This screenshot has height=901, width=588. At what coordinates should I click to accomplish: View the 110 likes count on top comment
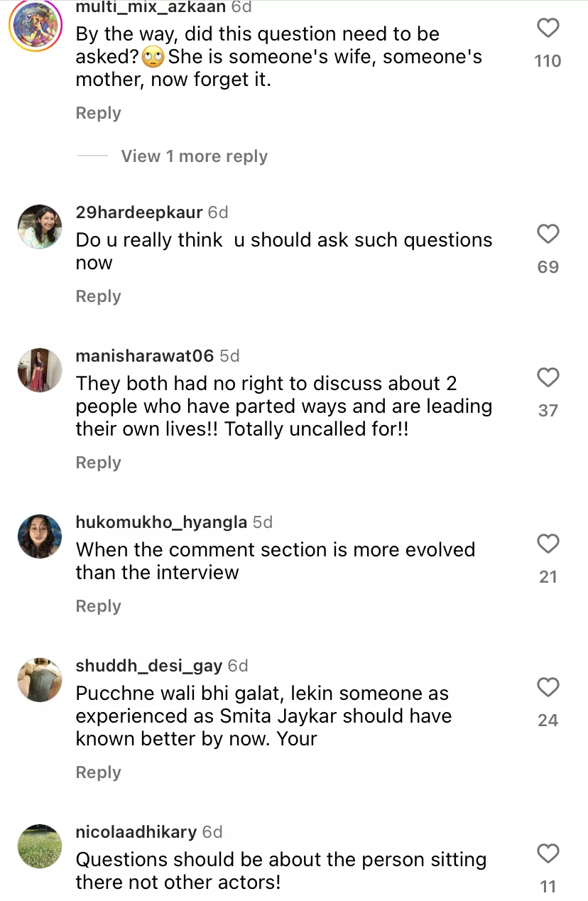click(x=548, y=61)
